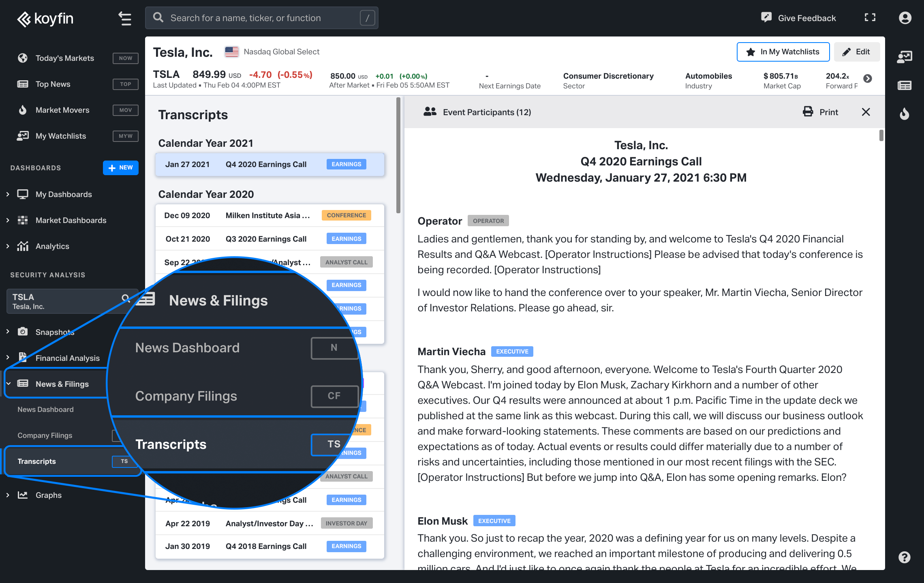Click the Event Participants people icon
Screen dimensions: 924x583
click(430, 111)
